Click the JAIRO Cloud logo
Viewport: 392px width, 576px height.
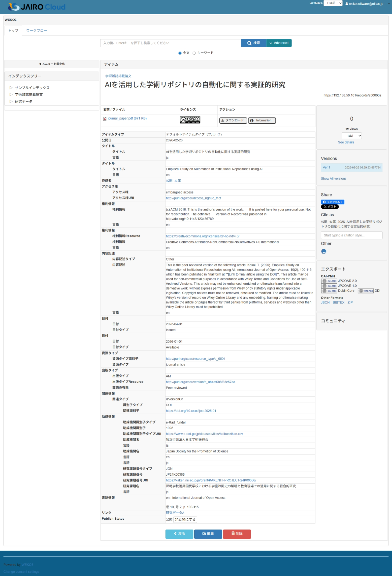[37, 7]
